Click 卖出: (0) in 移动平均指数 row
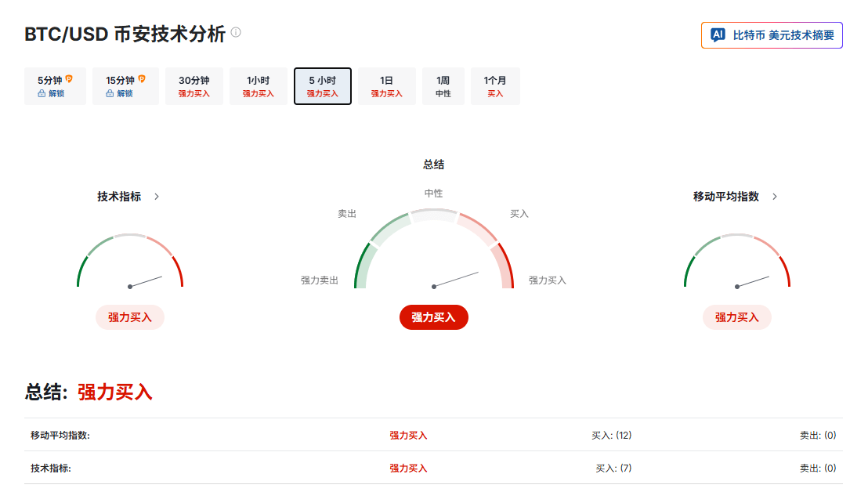 click(x=818, y=435)
